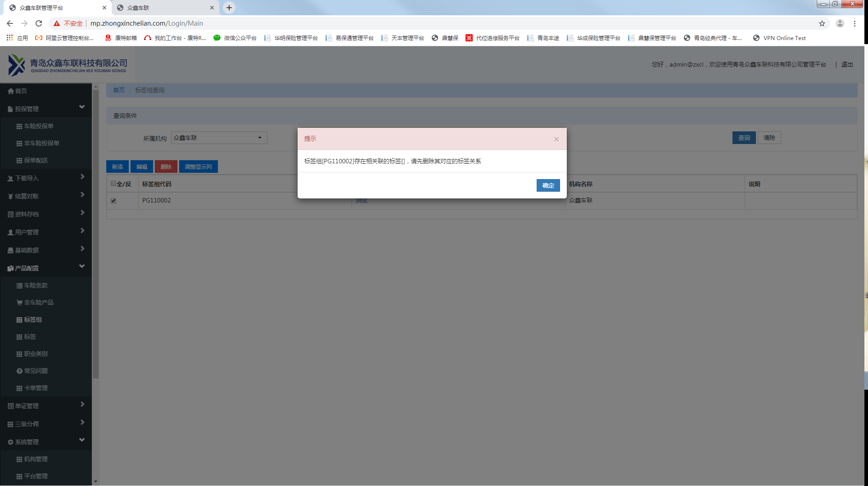Click the browser back arrow
This screenshot has height=486, width=868.
click(x=10, y=23)
